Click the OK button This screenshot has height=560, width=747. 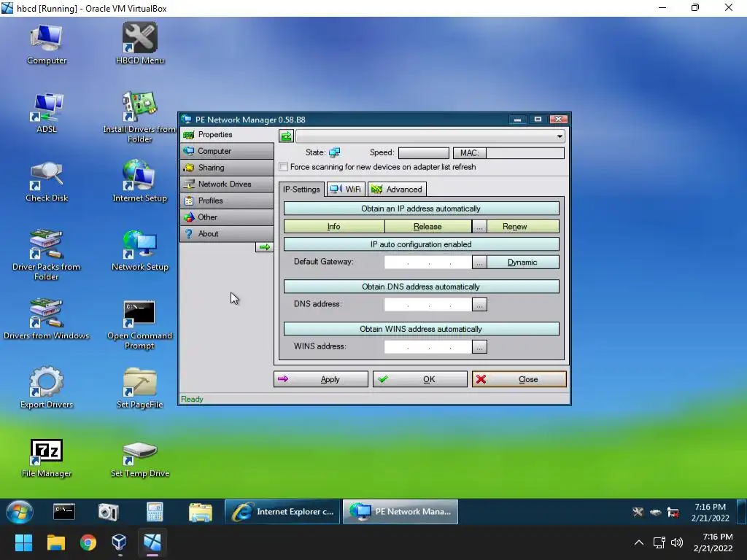click(419, 379)
